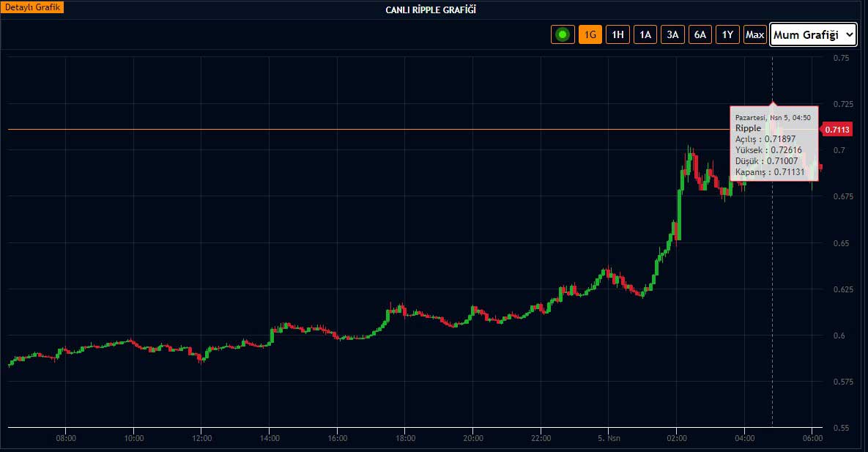Image resolution: width=868 pixels, height=452 pixels.
Task: Click the 0.6 price axis label
Action: pyautogui.click(x=839, y=336)
